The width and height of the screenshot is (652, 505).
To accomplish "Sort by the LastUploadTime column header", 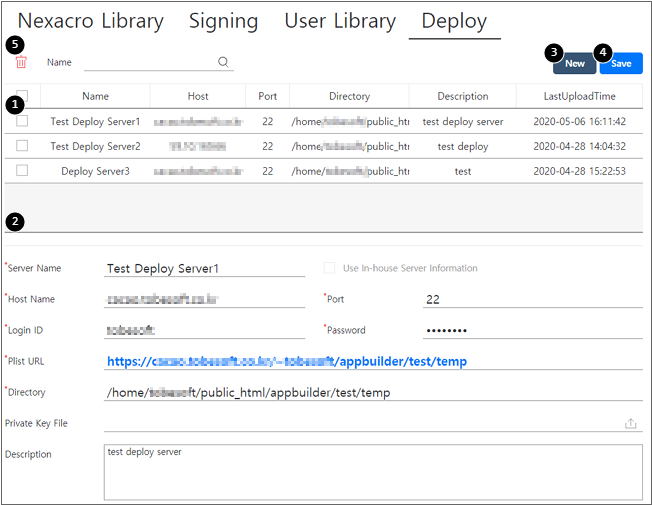I will click(x=579, y=96).
